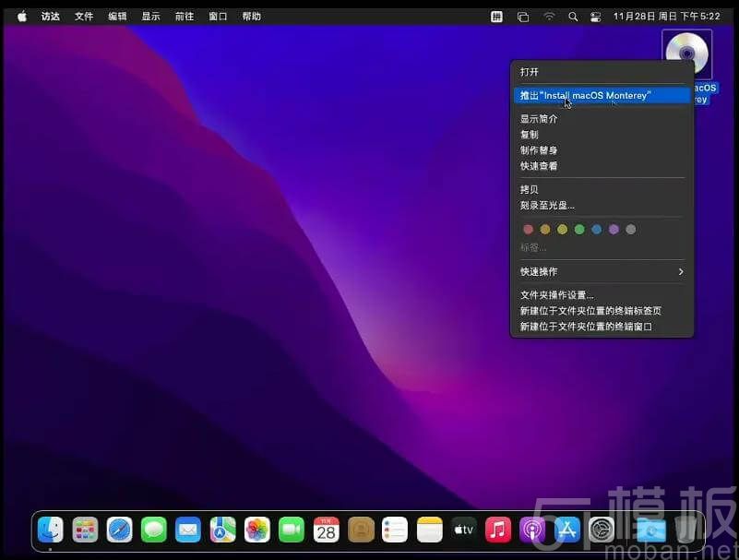
Task: Pick the red tag color swatch
Action: [x=528, y=229]
